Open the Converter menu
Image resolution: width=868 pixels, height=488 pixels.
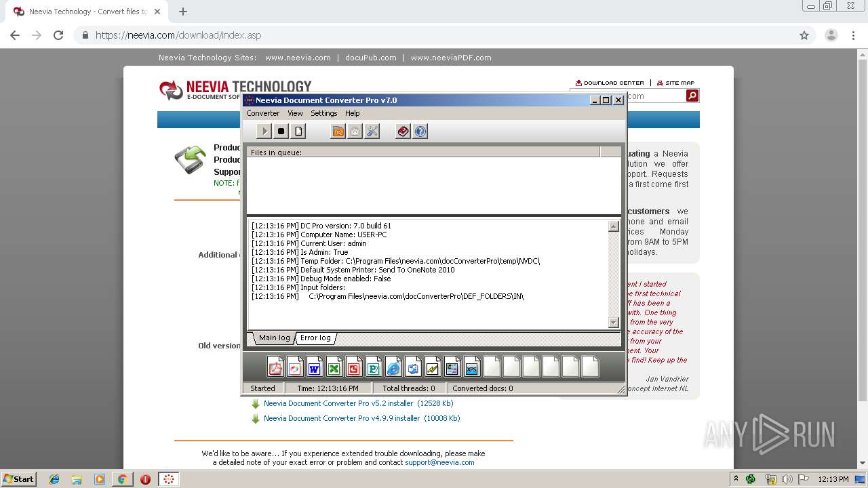coord(263,113)
